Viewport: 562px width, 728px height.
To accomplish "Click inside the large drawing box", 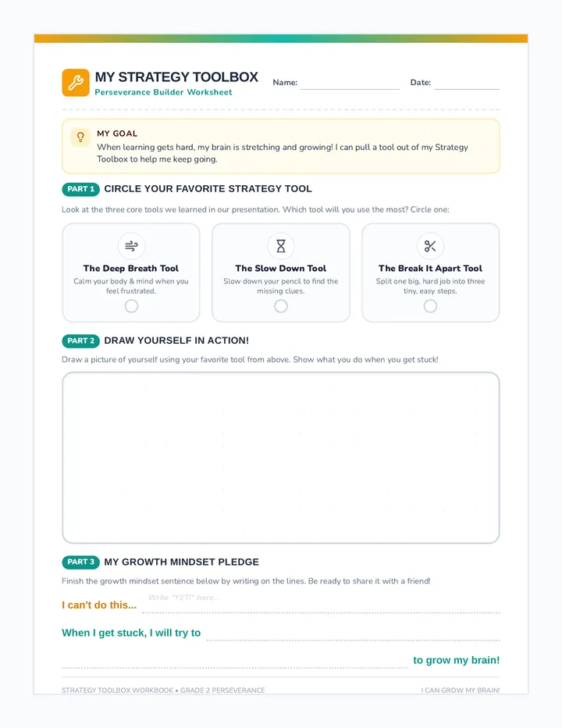I will (281, 458).
